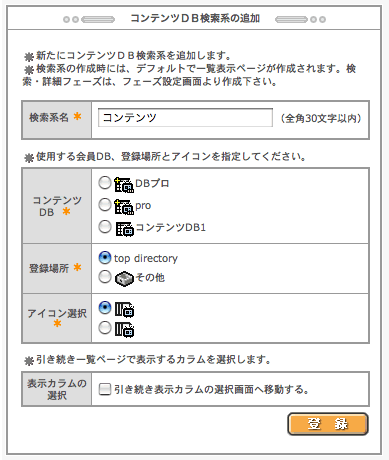Select the DBプロ radio button
This screenshot has width=389, height=460.
[105, 183]
